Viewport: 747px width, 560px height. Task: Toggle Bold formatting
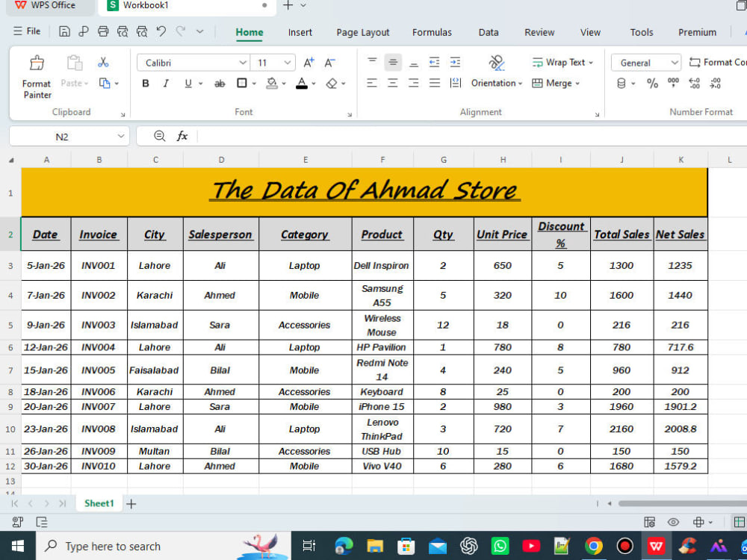[146, 84]
